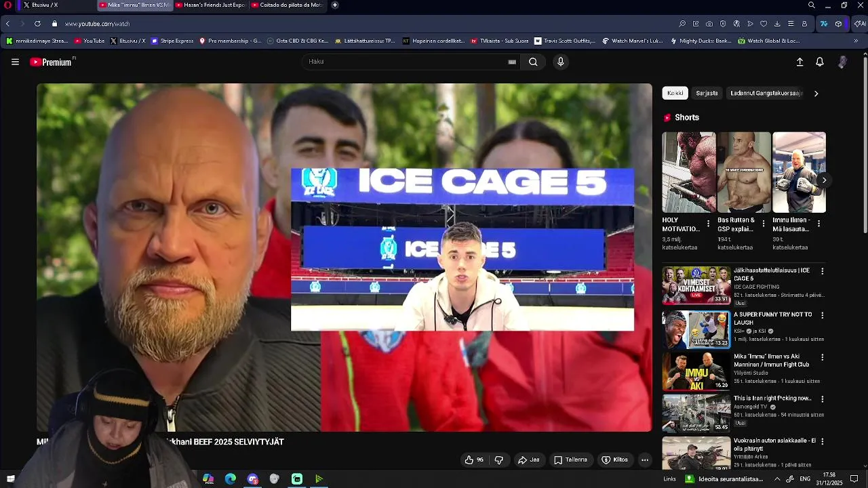Click the Kiitos thanks button
The image size is (868, 488).
coord(614,460)
